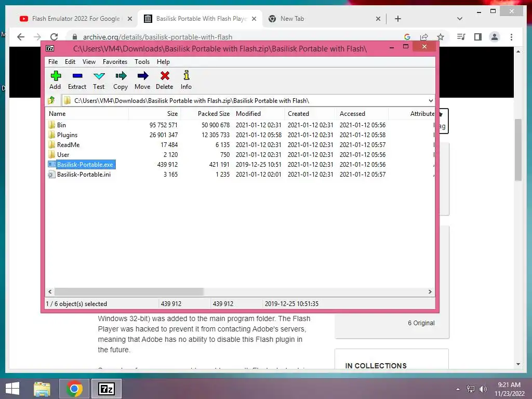The image size is (532, 399).
Task: Click the Add toolbar icon in 7-Zip
Action: pyautogui.click(x=55, y=76)
